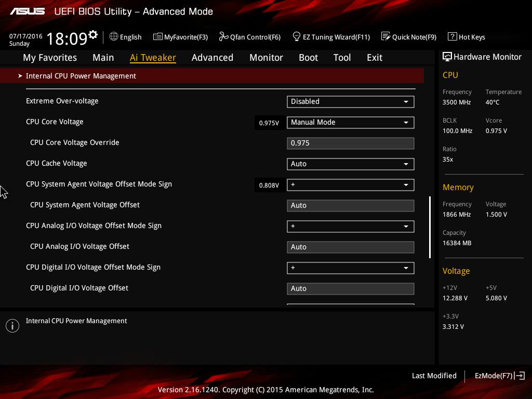Viewport: 532px width, 399px height.
Task: Switch to Boot tab
Action: click(x=309, y=58)
